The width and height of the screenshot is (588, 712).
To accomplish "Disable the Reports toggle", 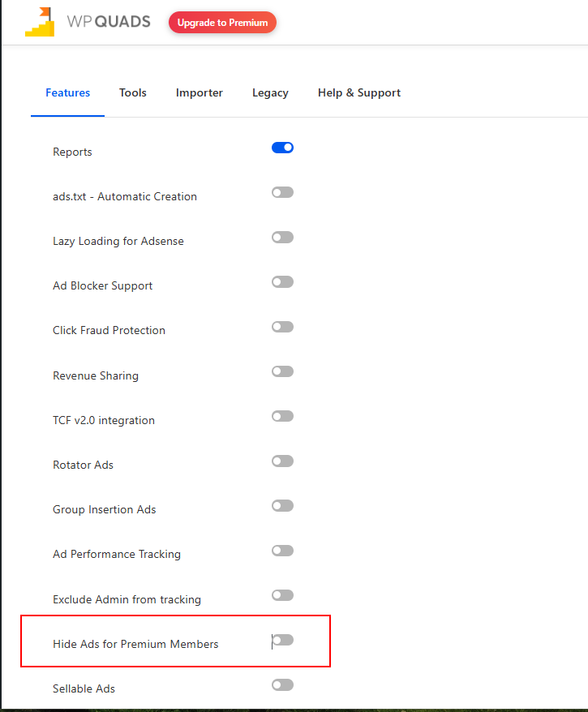I will [282, 148].
